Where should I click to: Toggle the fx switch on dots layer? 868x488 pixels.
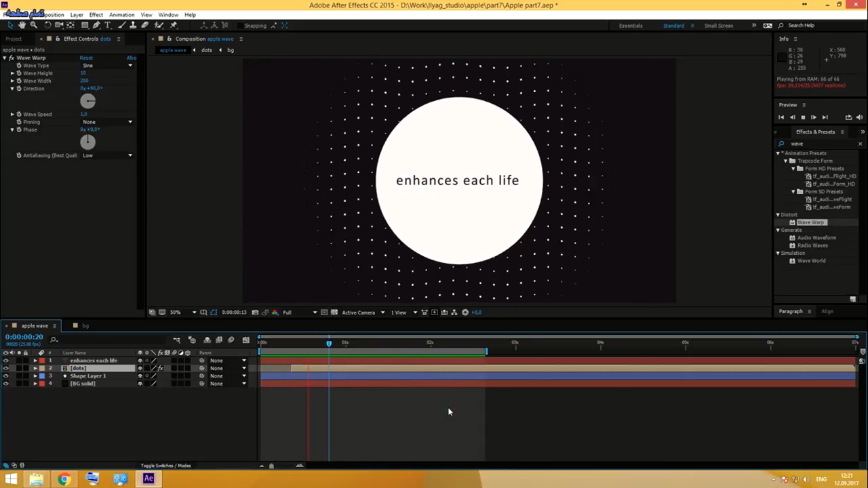[x=161, y=368]
